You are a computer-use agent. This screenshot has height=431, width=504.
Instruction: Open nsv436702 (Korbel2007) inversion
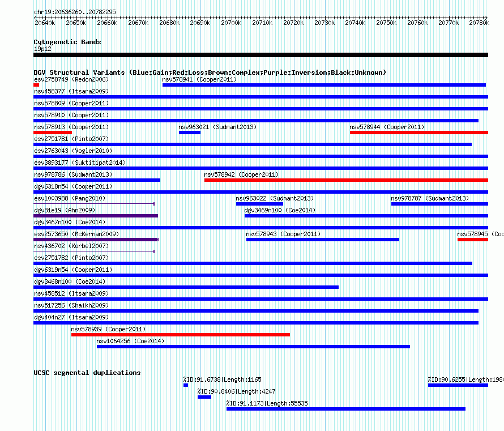click(x=94, y=251)
